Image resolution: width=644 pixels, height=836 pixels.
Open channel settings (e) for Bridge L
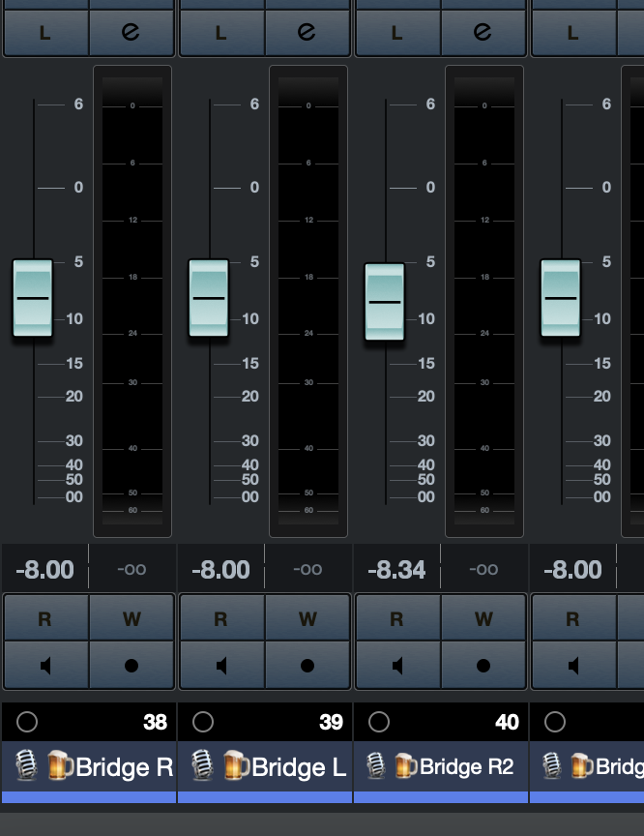click(x=307, y=33)
